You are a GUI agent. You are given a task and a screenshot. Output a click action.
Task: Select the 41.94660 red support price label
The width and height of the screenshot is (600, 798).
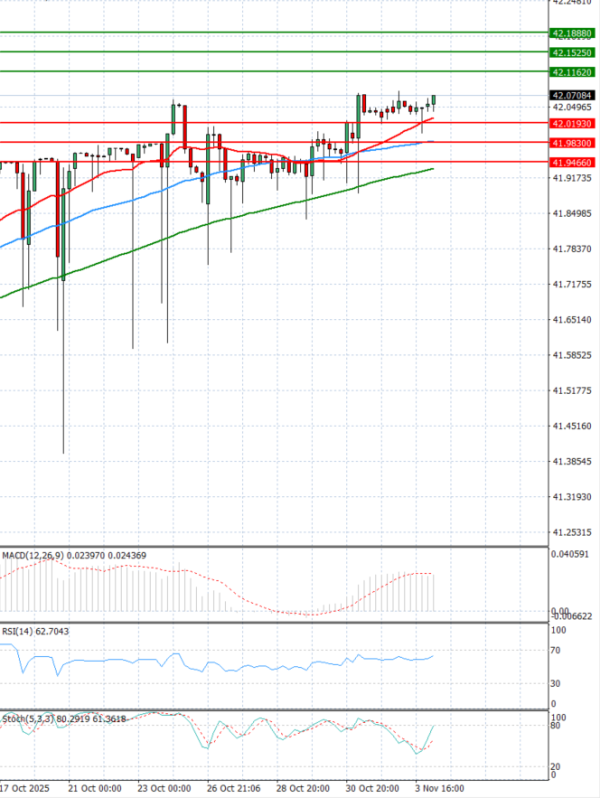[572, 161]
